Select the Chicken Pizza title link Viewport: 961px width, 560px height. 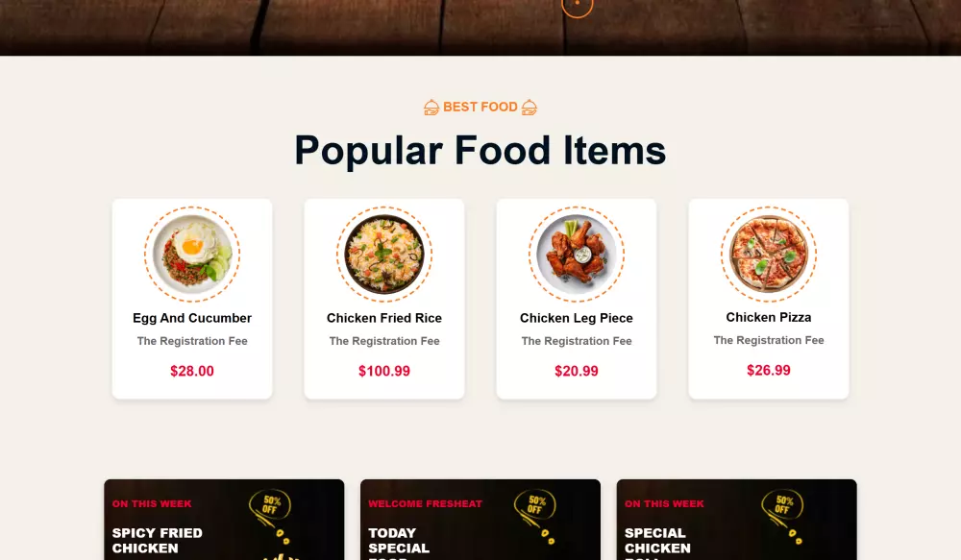click(x=769, y=317)
